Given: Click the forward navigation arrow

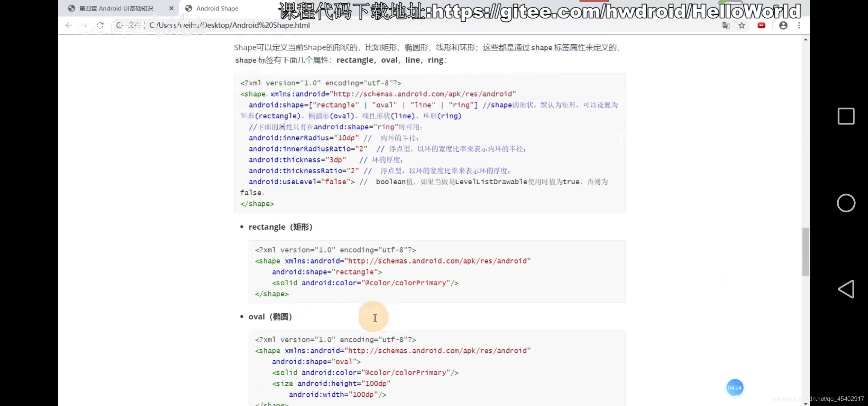Looking at the screenshot, I should (x=84, y=25).
